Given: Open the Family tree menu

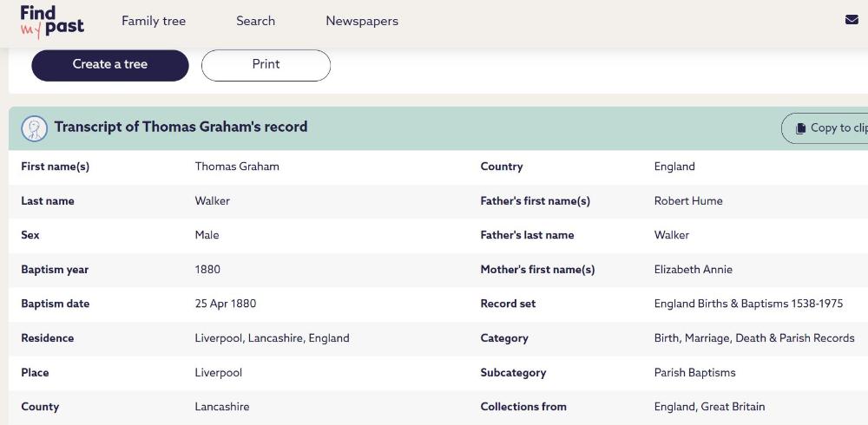Looking at the screenshot, I should click(x=154, y=21).
